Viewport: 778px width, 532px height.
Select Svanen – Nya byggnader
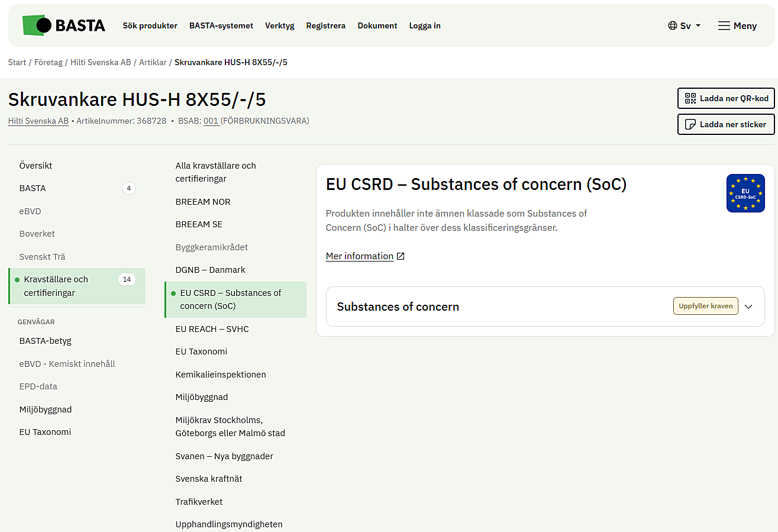click(x=235, y=456)
